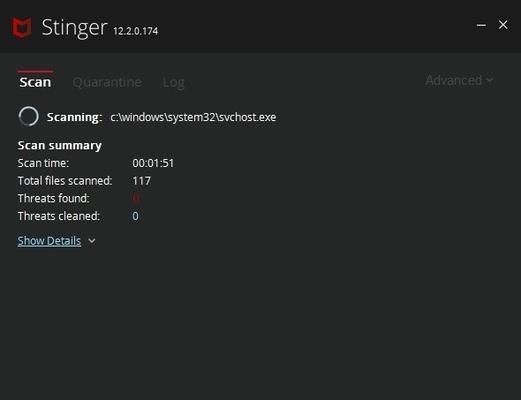Click the spinning scan progress indicator
The width and height of the screenshot is (521, 400).
coord(29,117)
